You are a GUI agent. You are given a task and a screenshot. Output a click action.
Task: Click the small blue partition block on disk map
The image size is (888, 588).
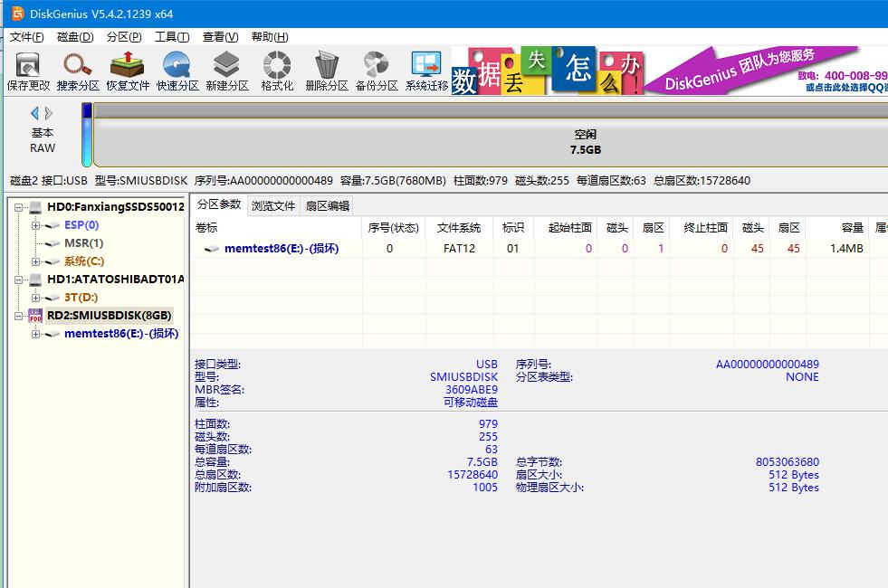(87, 136)
